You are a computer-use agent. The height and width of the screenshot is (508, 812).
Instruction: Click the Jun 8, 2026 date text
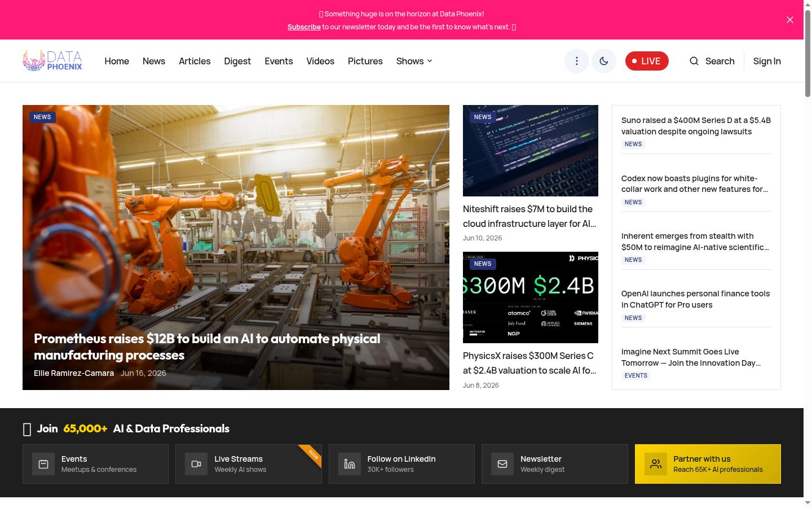click(x=481, y=386)
